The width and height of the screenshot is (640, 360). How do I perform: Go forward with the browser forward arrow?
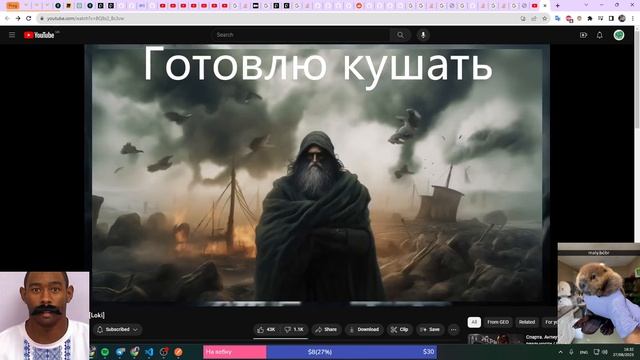click(18, 18)
